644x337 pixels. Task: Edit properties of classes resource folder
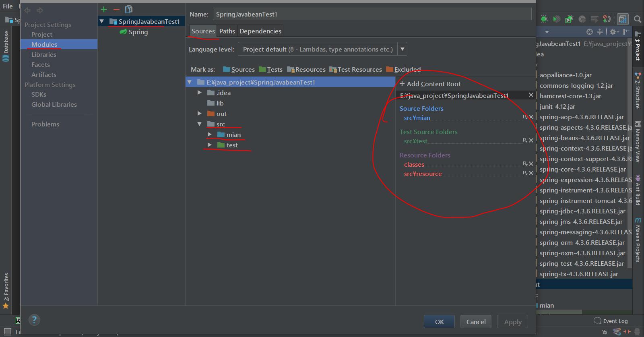pos(525,164)
